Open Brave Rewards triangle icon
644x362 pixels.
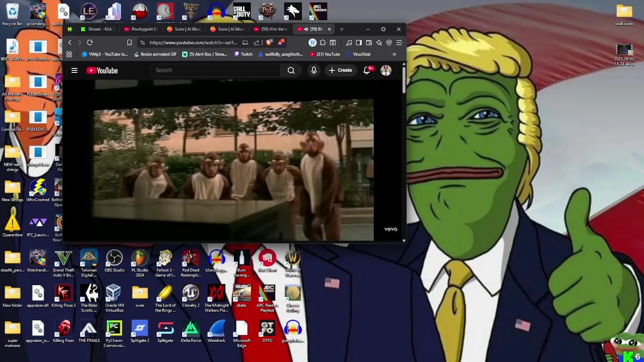tap(281, 42)
